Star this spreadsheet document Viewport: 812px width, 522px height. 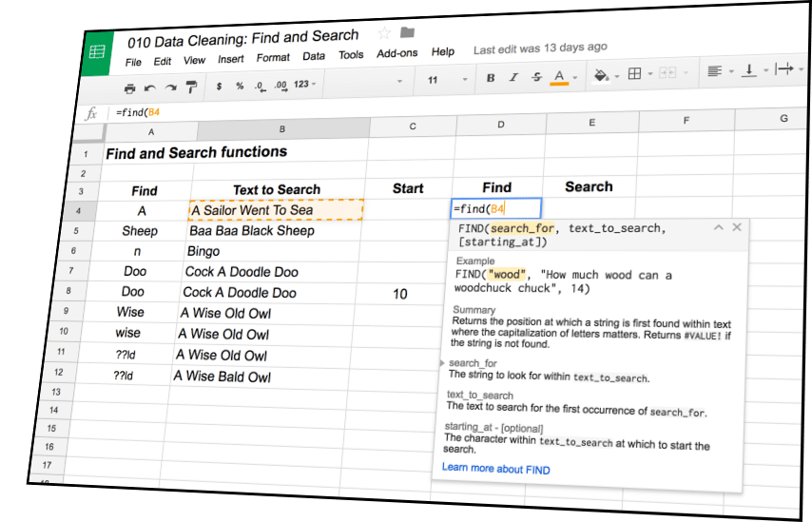click(x=384, y=33)
